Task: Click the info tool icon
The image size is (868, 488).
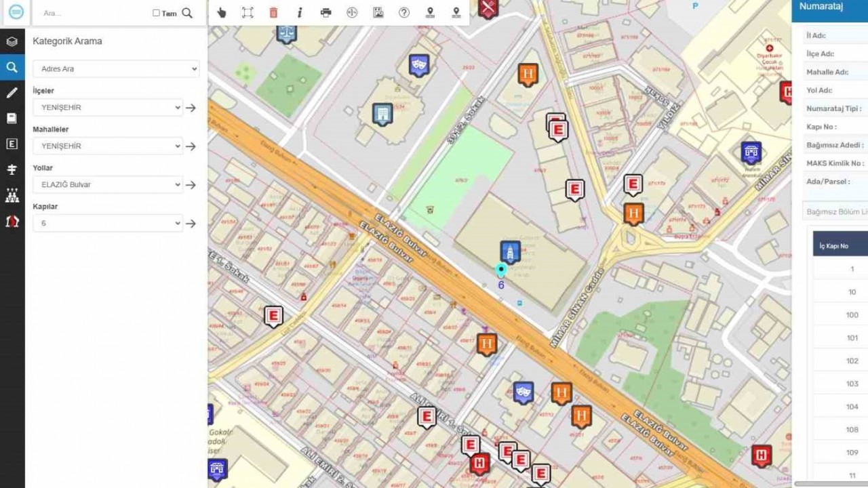Action: coord(300,12)
